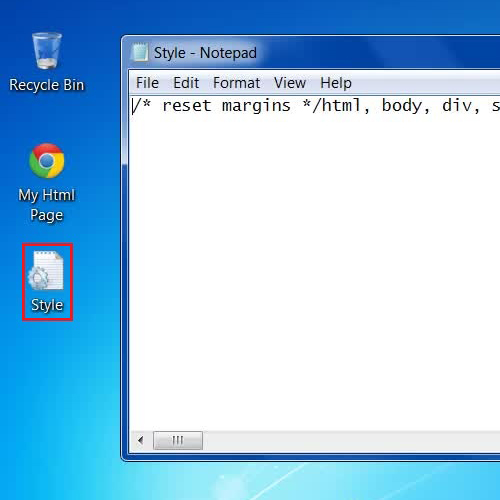The width and height of the screenshot is (500, 500).
Task: Place cursor in the word "margins"
Action: 256,106
